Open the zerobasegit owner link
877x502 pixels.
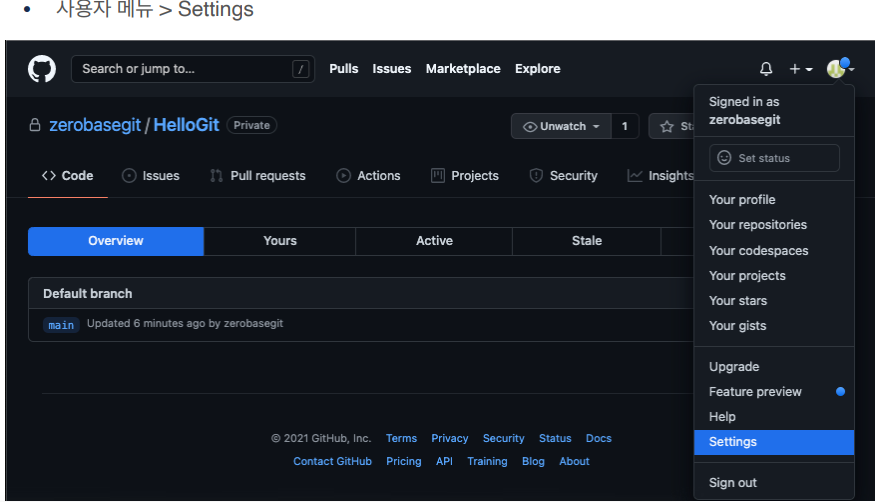(x=95, y=125)
